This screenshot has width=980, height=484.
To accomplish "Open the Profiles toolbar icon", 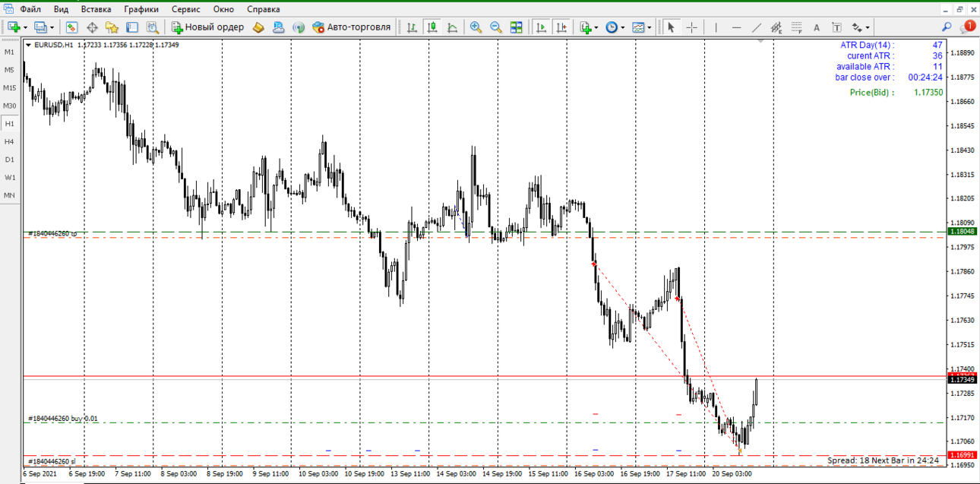I will (x=40, y=27).
